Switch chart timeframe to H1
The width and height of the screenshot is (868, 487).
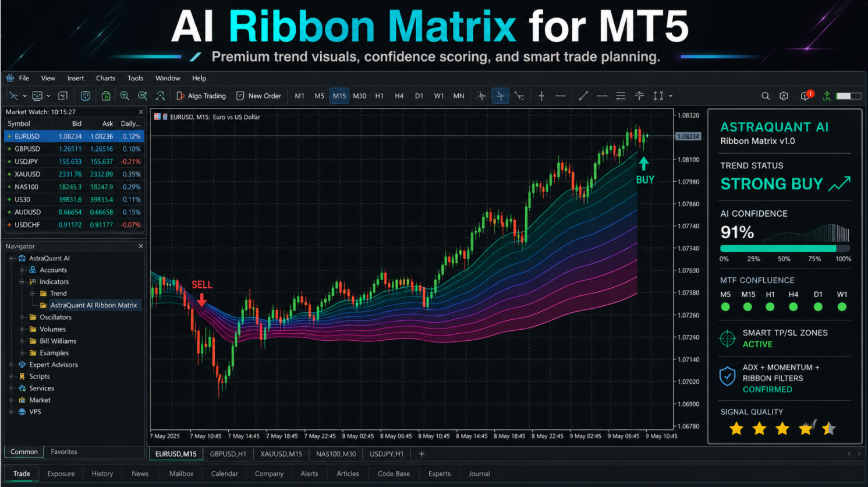380,96
